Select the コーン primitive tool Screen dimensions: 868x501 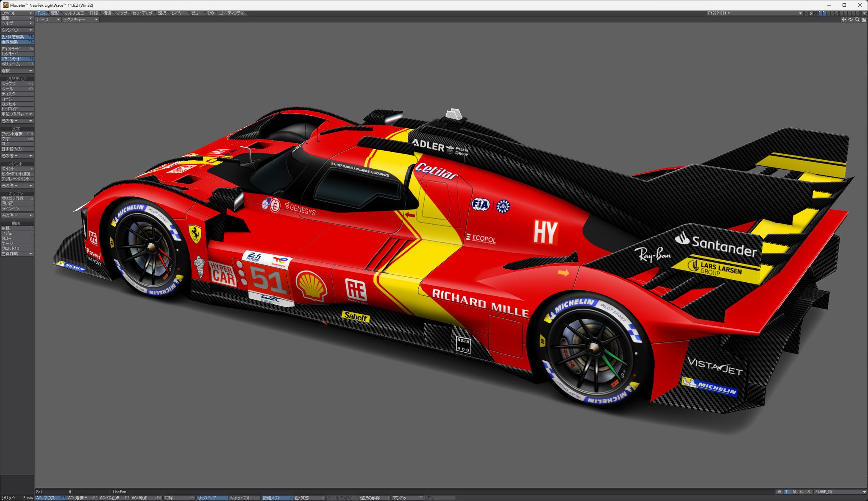tap(17, 99)
